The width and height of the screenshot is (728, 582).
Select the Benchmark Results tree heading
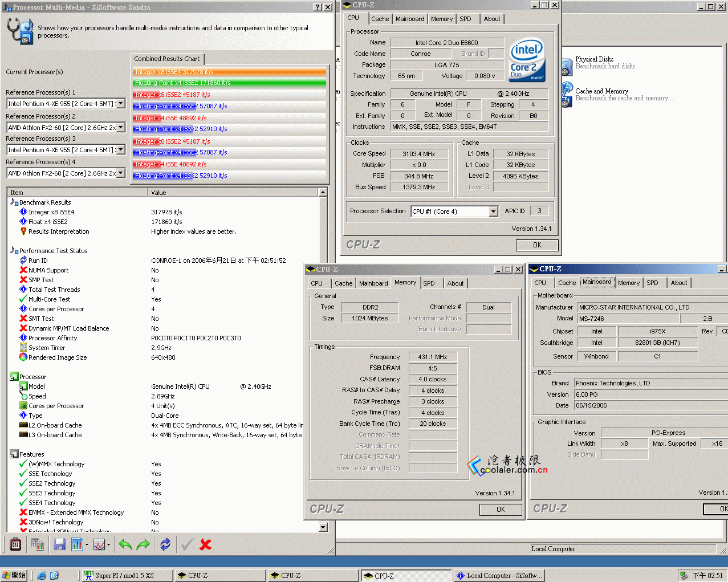tap(45, 202)
